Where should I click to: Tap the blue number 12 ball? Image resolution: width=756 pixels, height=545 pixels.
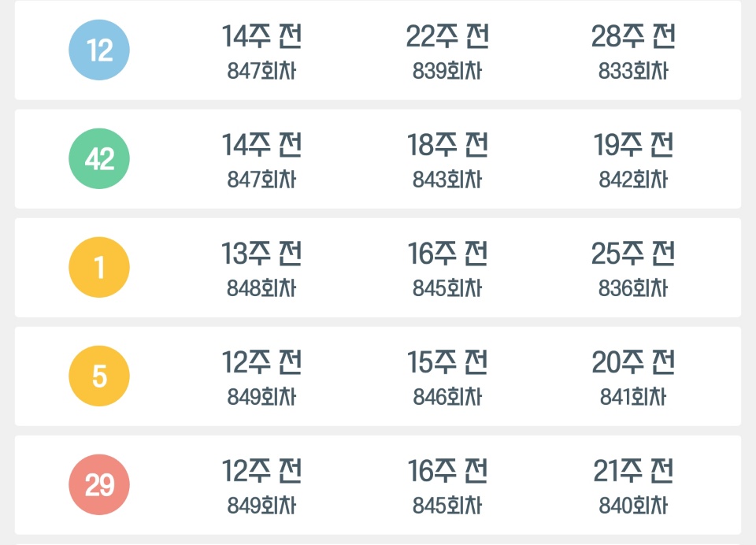point(99,50)
